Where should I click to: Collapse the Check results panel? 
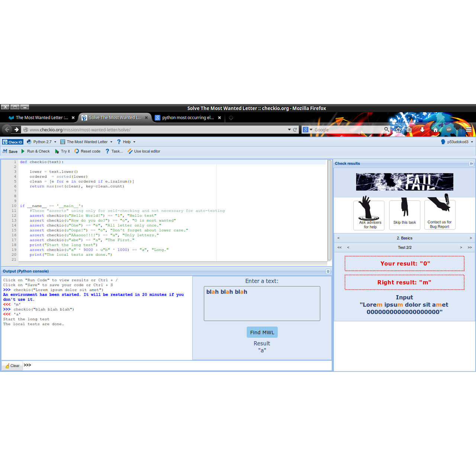[471, 164]
